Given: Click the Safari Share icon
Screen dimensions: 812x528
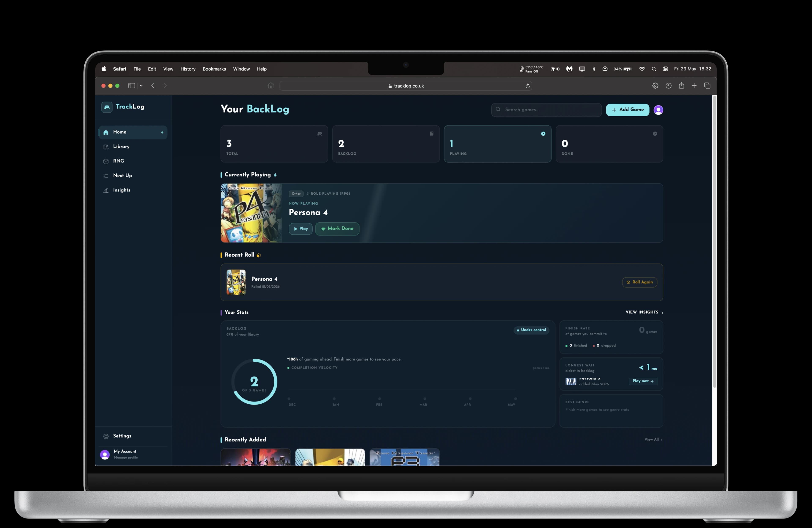Looking at the screenshot, I should coord(681,86).
